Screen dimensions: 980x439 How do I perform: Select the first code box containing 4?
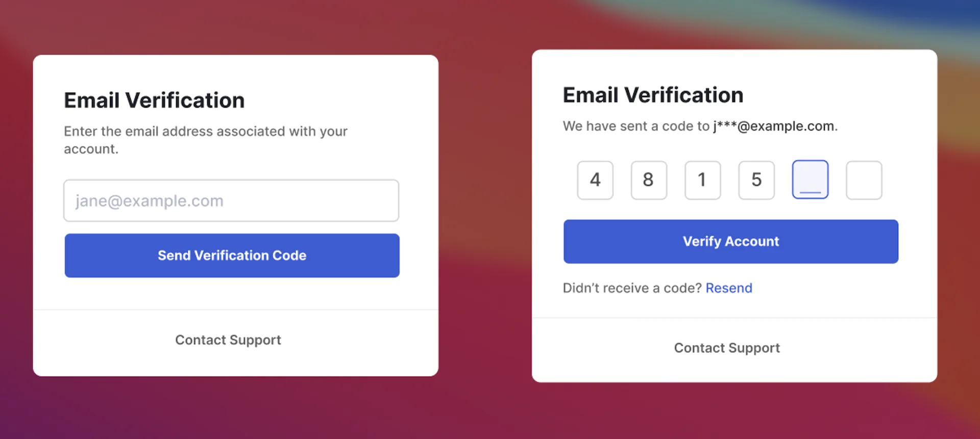(595, 180)
